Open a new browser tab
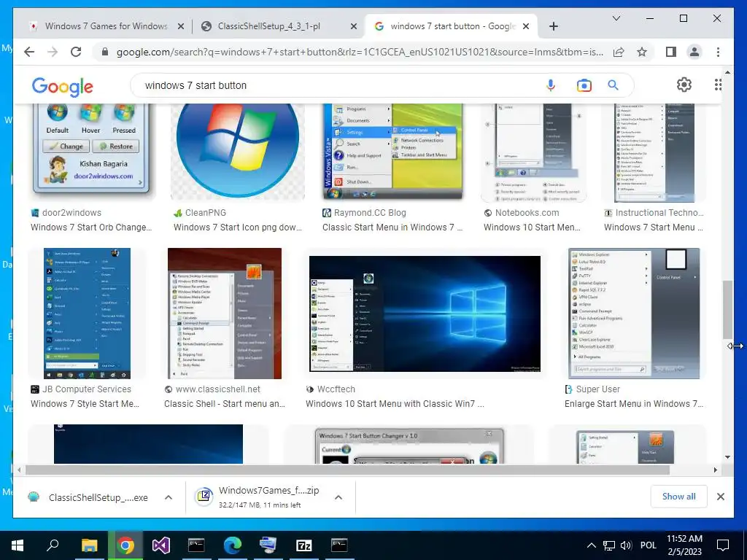Screen dimensions: 747x560 point(553,26)
